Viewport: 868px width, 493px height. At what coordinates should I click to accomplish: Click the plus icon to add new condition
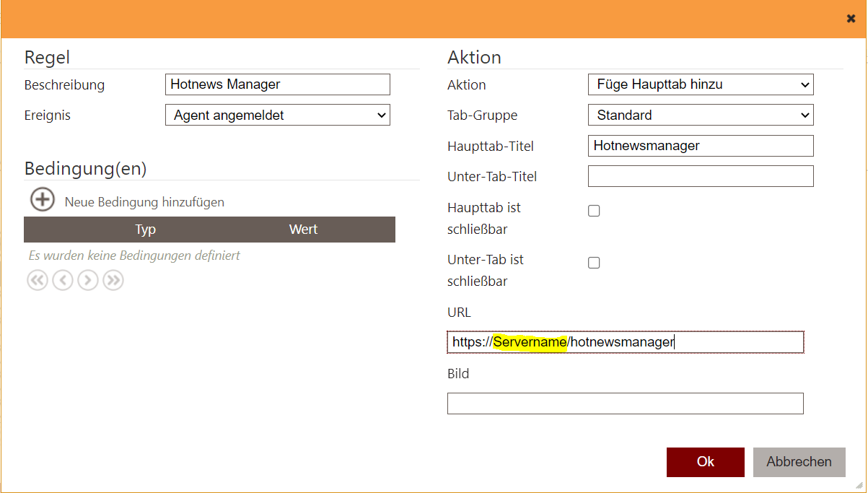click(43, 200)
